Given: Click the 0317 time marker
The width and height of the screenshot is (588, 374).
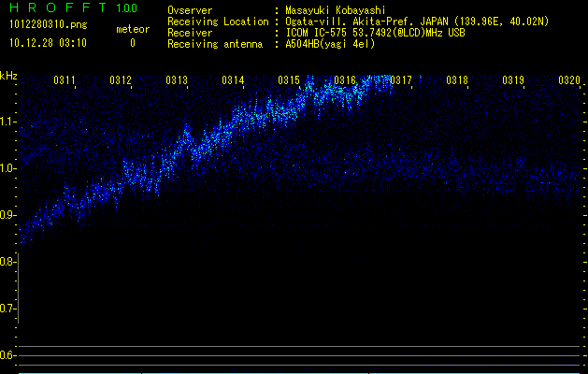Looking at the screenshot, I should point(401,80).
